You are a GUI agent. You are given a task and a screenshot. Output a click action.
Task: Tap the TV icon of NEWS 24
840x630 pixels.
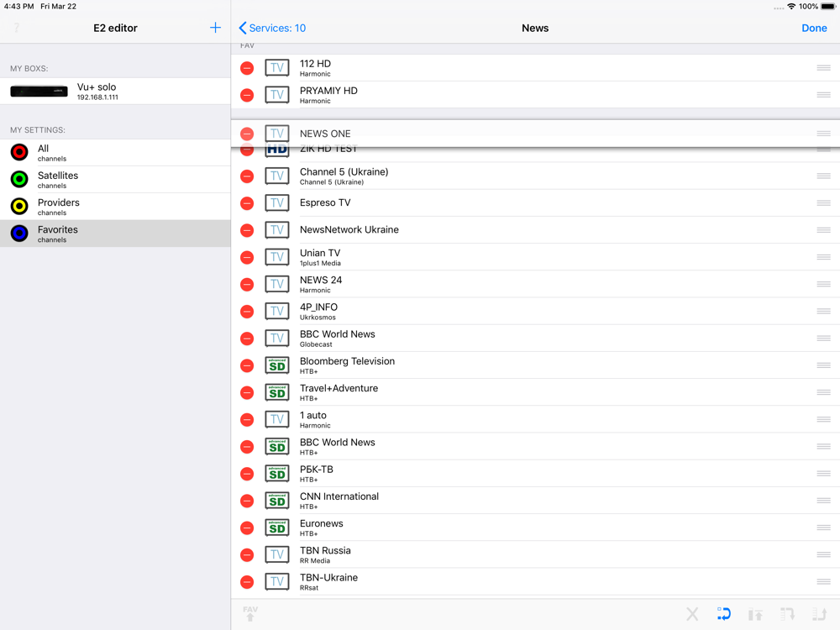click(277, 285)
